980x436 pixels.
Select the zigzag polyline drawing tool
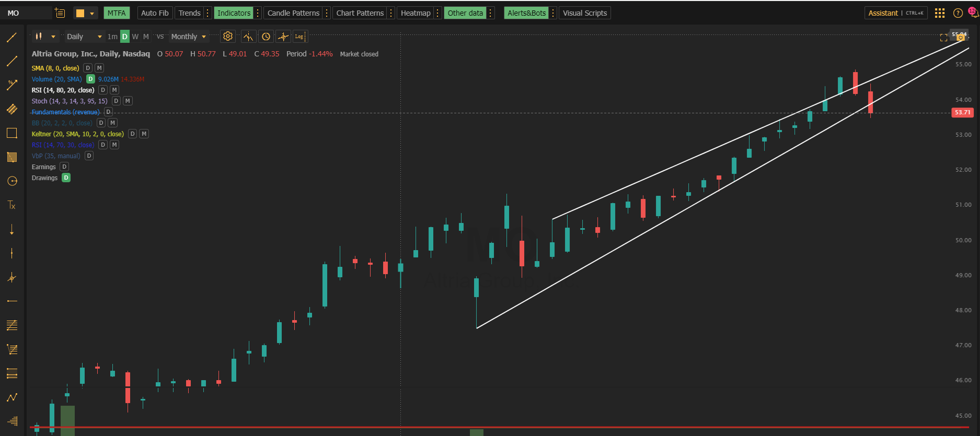tap(11, 397)
